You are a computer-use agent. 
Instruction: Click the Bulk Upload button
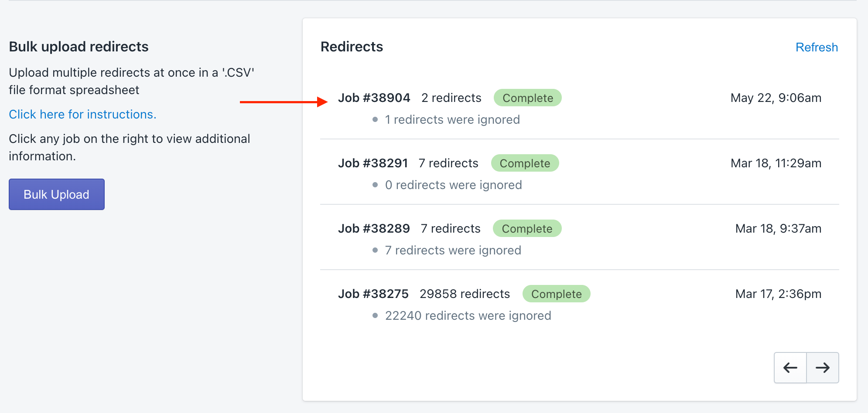(x=56, y=194)
